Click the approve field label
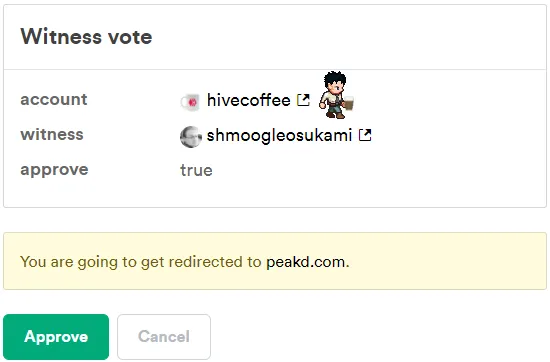Viewport: 550px width, 362px height. (x=54, y=170)
